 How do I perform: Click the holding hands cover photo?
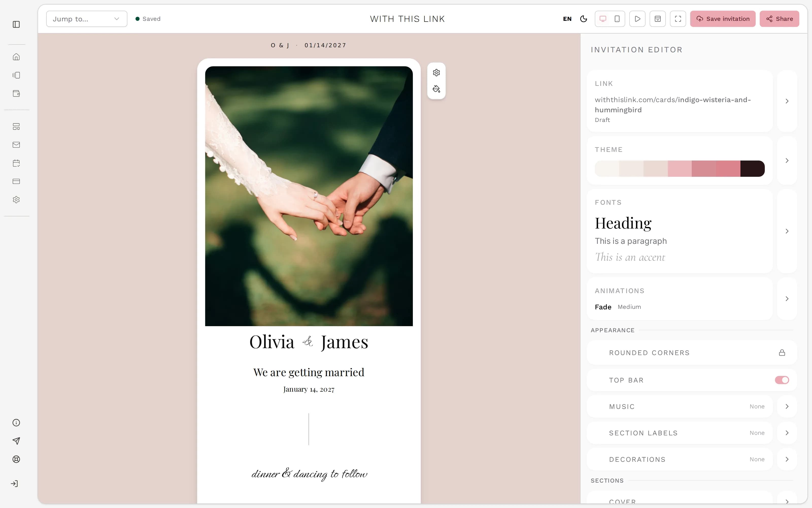point(309,196)
